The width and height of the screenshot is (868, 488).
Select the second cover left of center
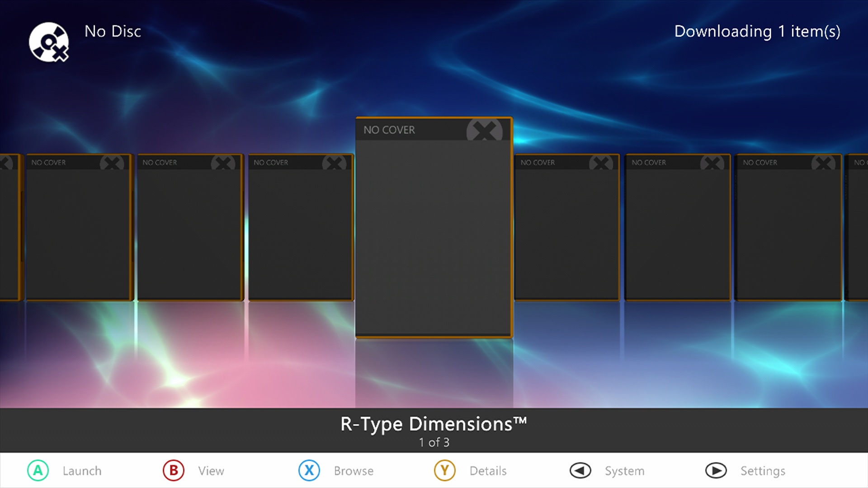tap(190, 227)
